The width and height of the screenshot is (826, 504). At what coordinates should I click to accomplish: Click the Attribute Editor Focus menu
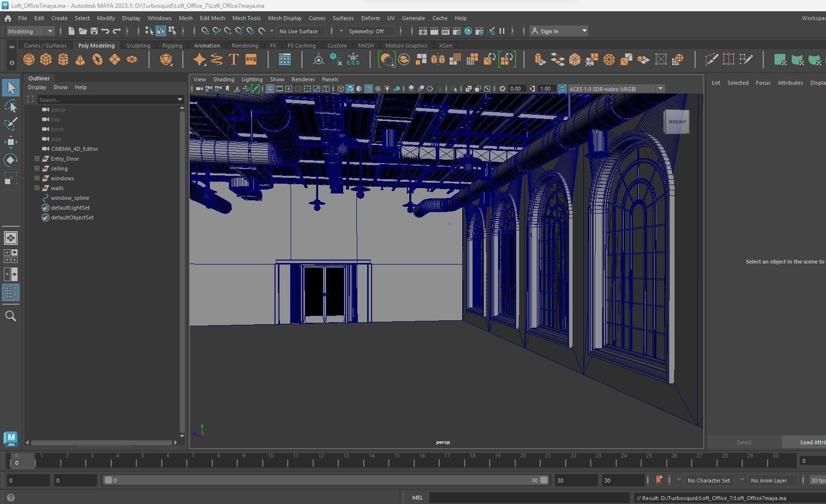point(763,83)
